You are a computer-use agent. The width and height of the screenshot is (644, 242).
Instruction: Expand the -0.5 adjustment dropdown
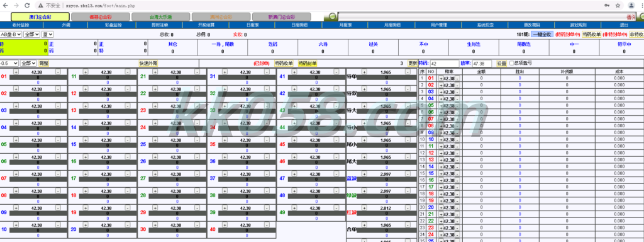pyautogui.click(x=9, y=64)
